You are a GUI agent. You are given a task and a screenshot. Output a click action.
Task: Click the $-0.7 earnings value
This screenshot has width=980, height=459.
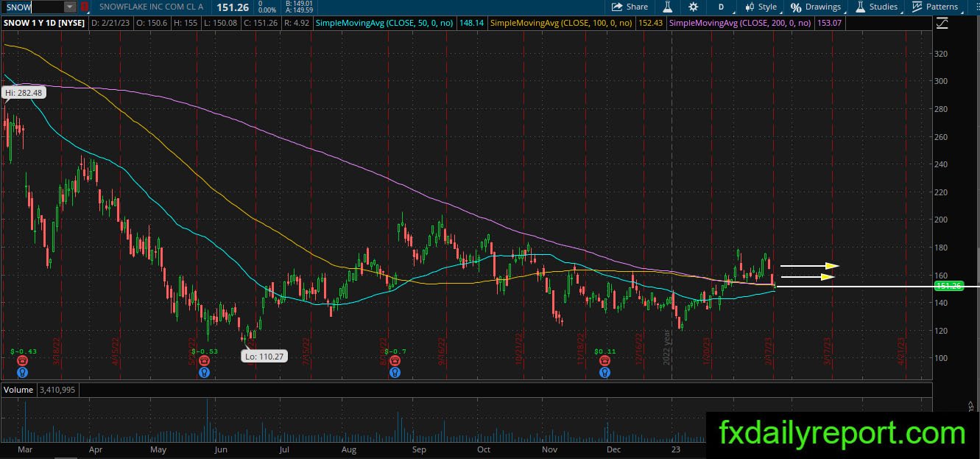395,351
